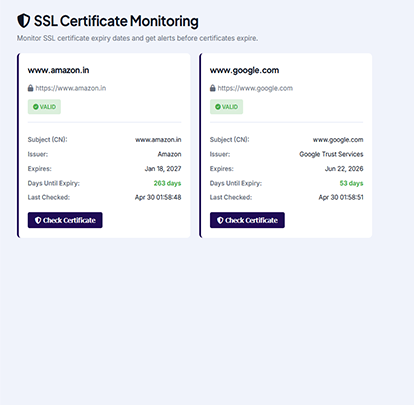Click Issuer: label in amazon.in card
414x405 pixels.
[x=38, y=154]
